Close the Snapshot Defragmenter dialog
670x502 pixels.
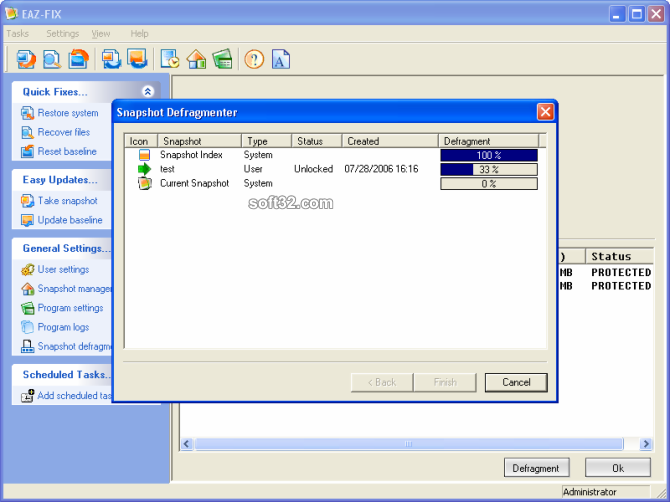(x=545, y=112)
